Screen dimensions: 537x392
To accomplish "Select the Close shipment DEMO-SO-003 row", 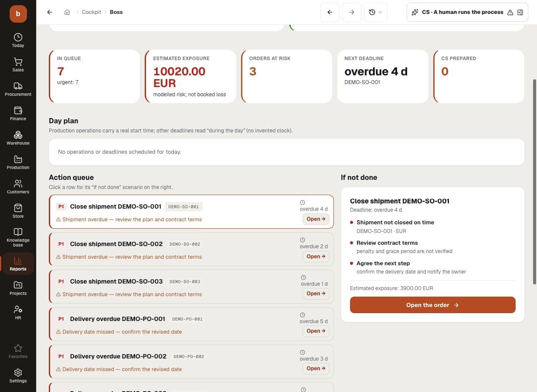I will [191, 287].
